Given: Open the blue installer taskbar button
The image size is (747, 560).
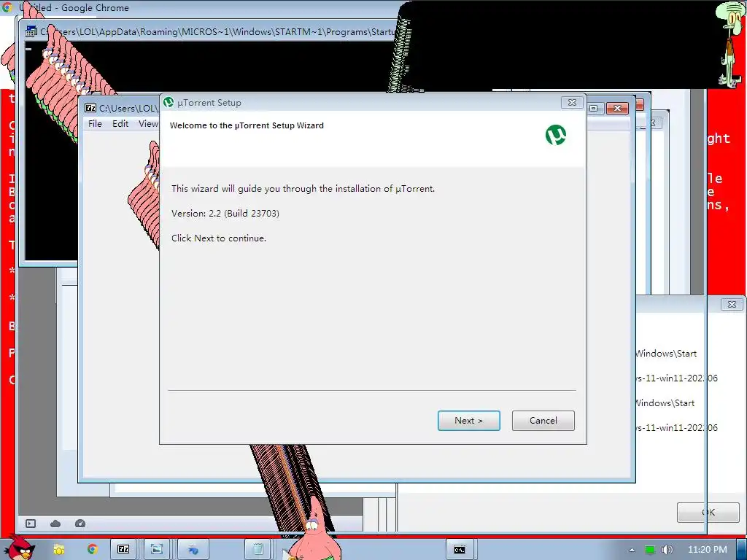Looking at the screenshot, I should click(x=193, y=550).
